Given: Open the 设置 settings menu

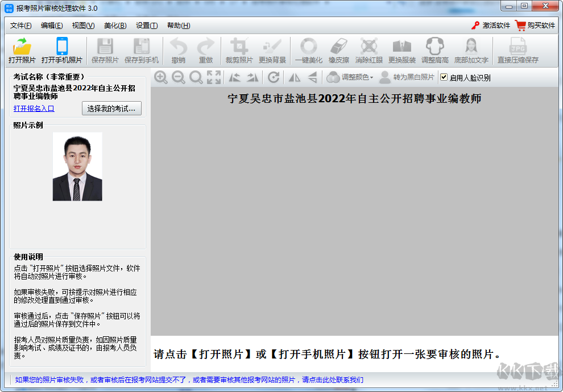Looking at the screenshot, I should click(x=146, y=26).
